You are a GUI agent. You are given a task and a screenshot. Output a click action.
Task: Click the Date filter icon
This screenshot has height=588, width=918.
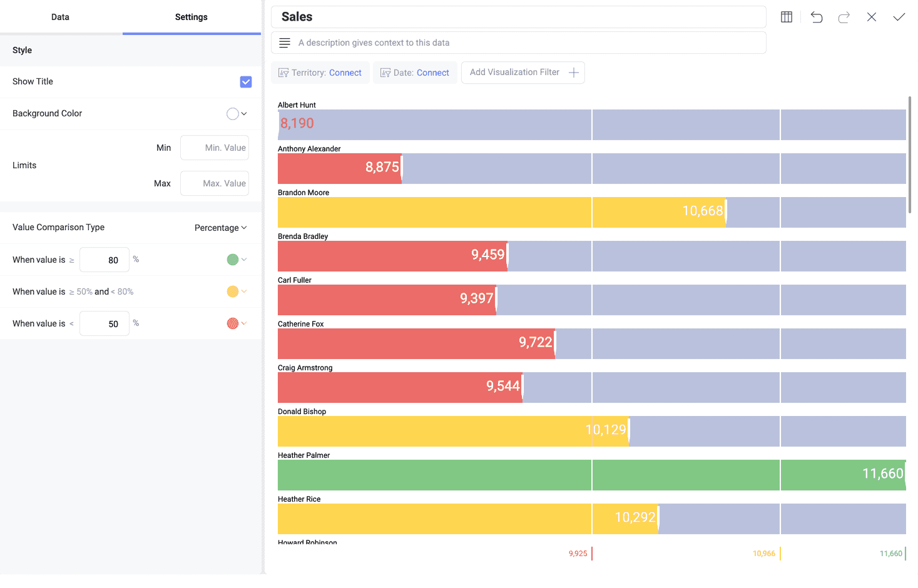click(385, 73)
